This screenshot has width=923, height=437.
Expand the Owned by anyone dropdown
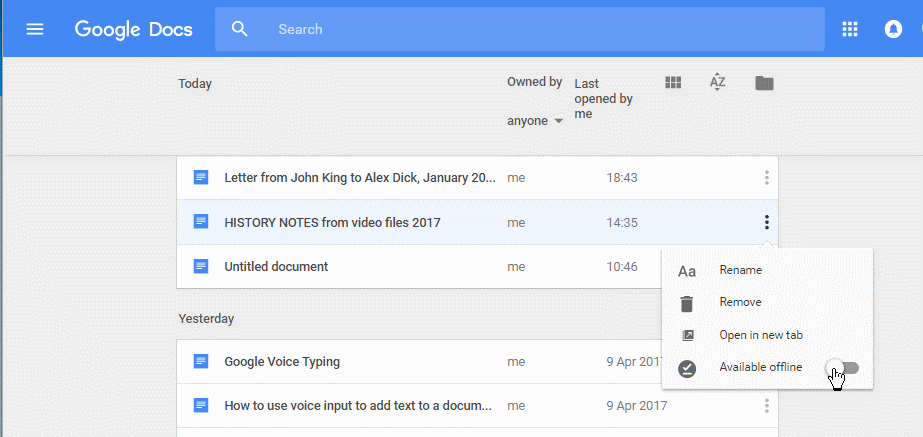[x=535, y=121]
